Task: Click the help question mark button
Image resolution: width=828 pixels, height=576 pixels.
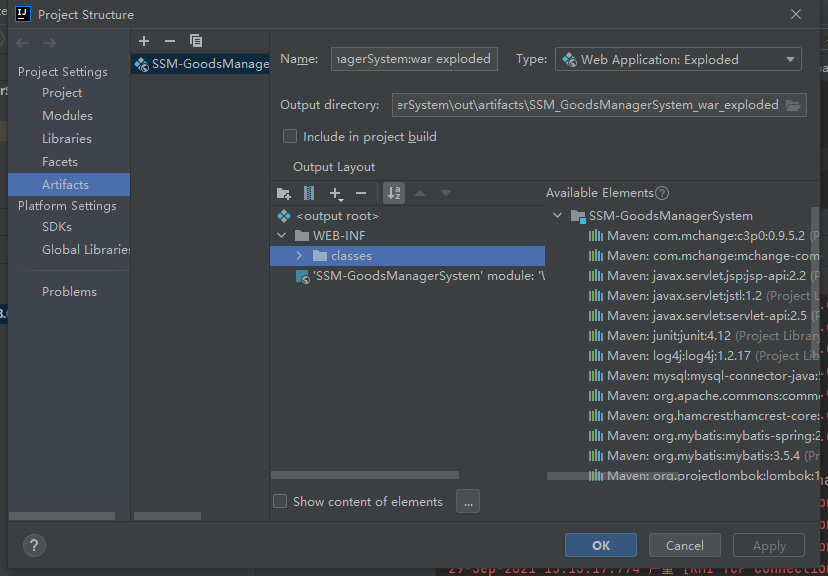Action: coord(34,545)
